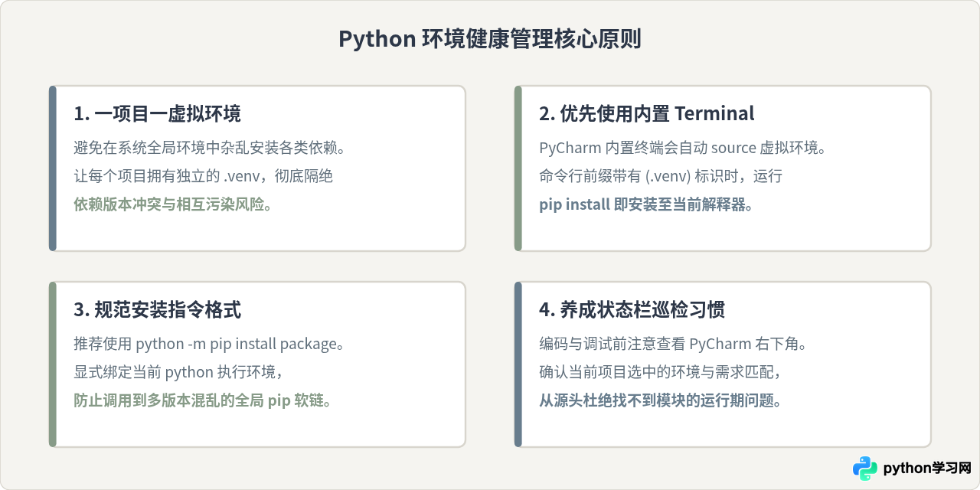Select the heading '4. 养成状态栏巡检习惯'
This screenshot has width=980, height=490.
[632, 310]
